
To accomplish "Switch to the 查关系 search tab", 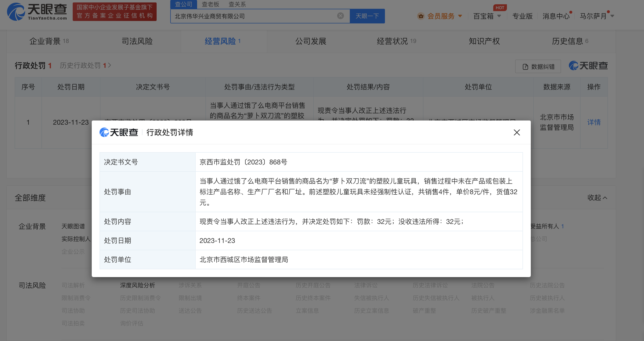I will click(x=237, y=4).
